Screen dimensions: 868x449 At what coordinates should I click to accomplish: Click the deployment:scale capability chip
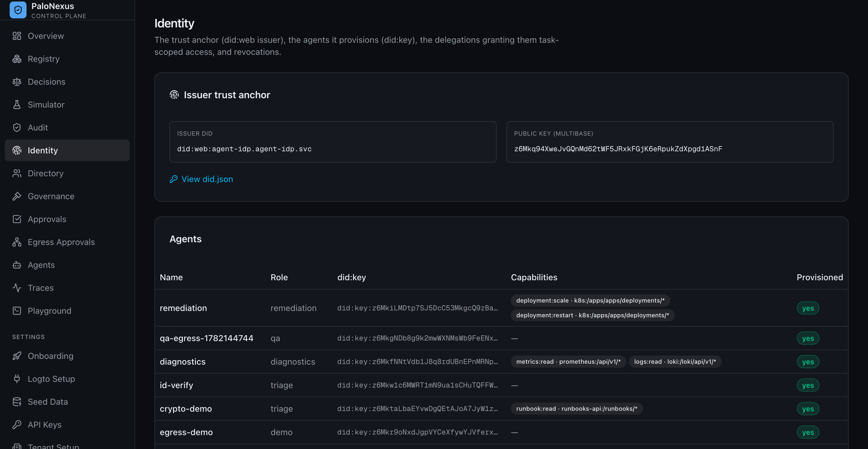pos(590,300)
